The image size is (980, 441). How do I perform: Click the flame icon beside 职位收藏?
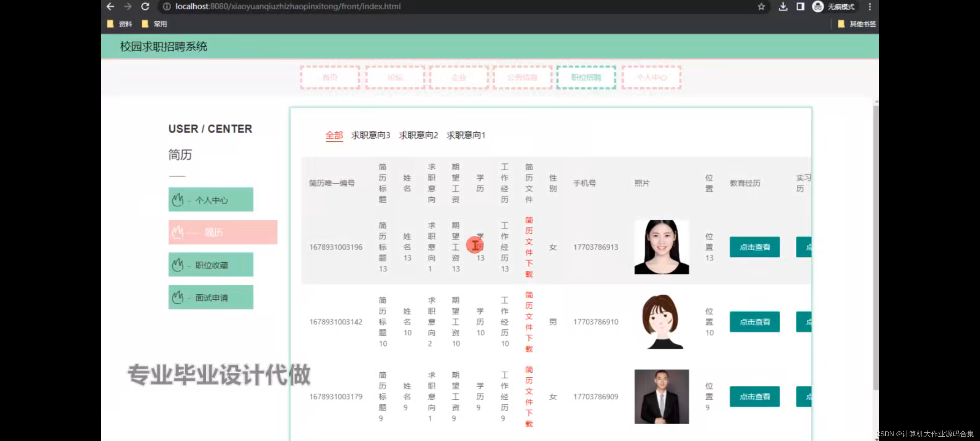[178, 265]
